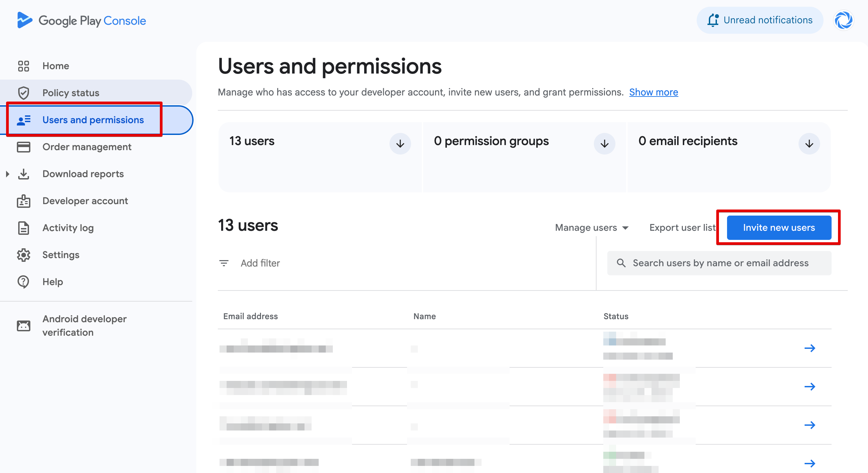
Task: Click the Status column header
Action: click(616, 316)
